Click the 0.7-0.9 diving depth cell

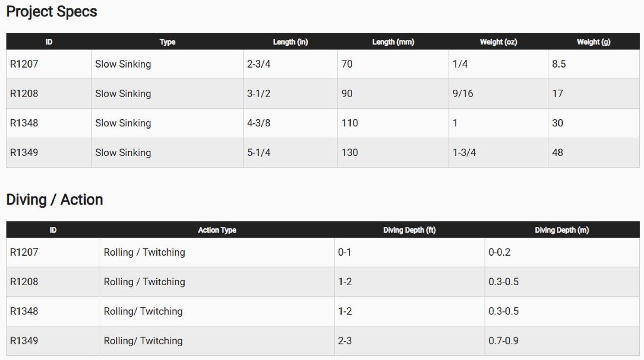(x=503, y=341)
